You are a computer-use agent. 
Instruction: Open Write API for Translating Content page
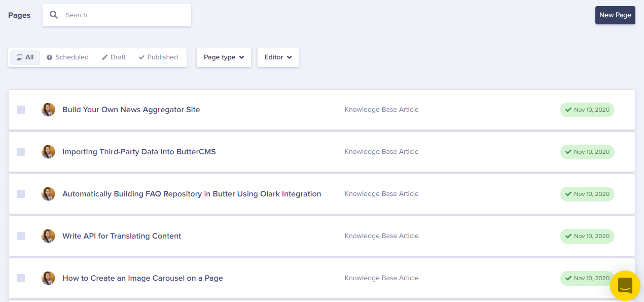[x=122, y=236]
